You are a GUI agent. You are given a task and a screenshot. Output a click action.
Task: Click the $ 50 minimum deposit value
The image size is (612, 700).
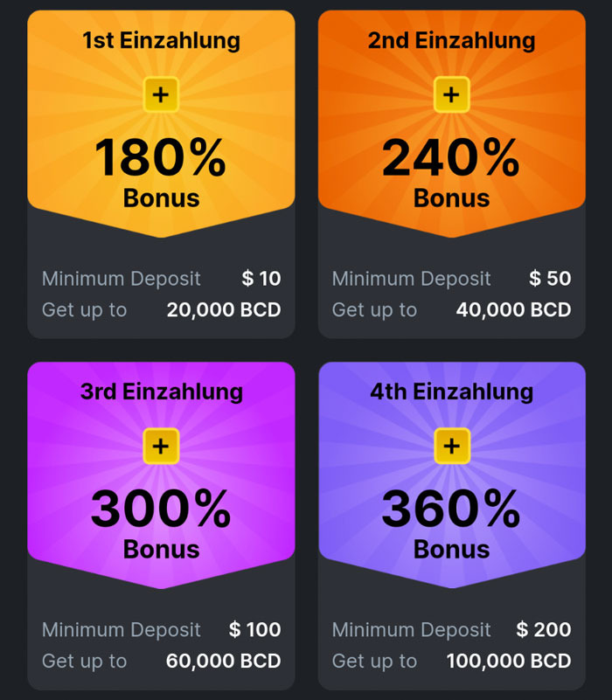click(x=550, y=279)
